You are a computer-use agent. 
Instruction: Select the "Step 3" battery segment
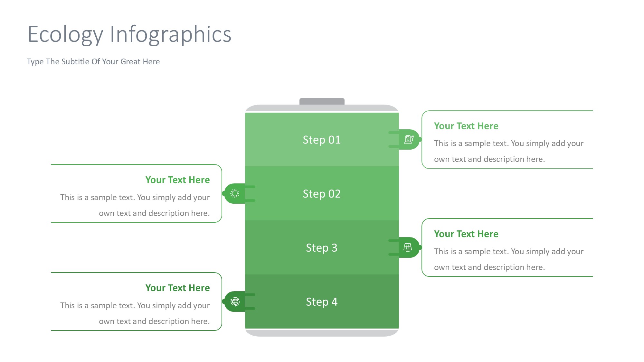[x=322, y=248]
